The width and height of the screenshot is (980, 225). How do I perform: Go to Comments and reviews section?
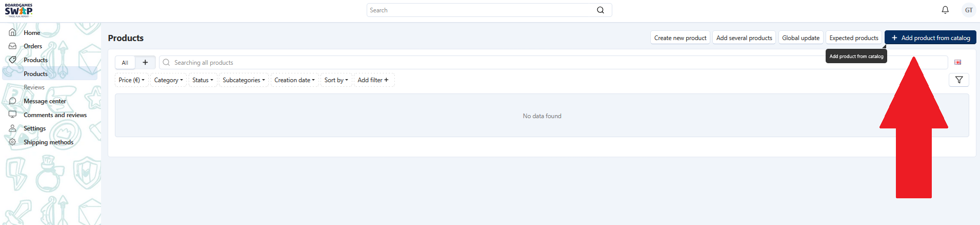click(x=55, y=115)
